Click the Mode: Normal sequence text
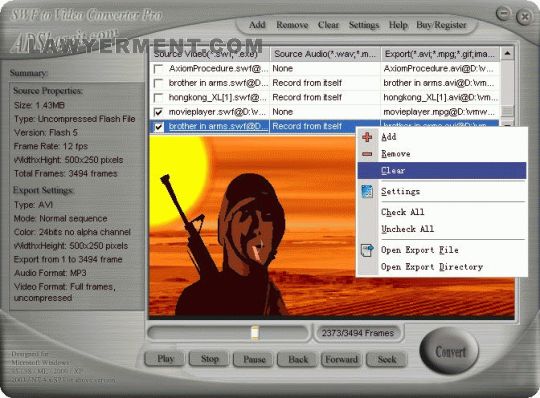 60,219
